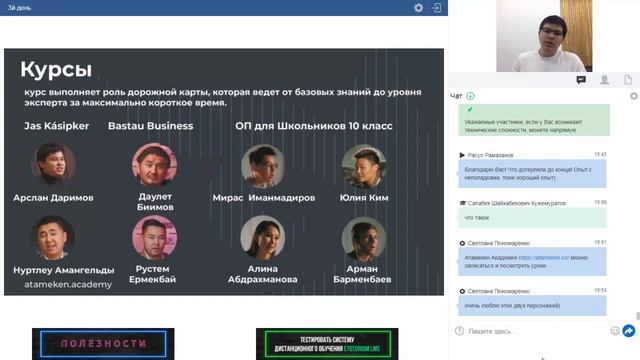This screenshot has width=640, height=360.
Task: Click 'ОП для Школьников 10 класс' title
Action: point(313,126)
